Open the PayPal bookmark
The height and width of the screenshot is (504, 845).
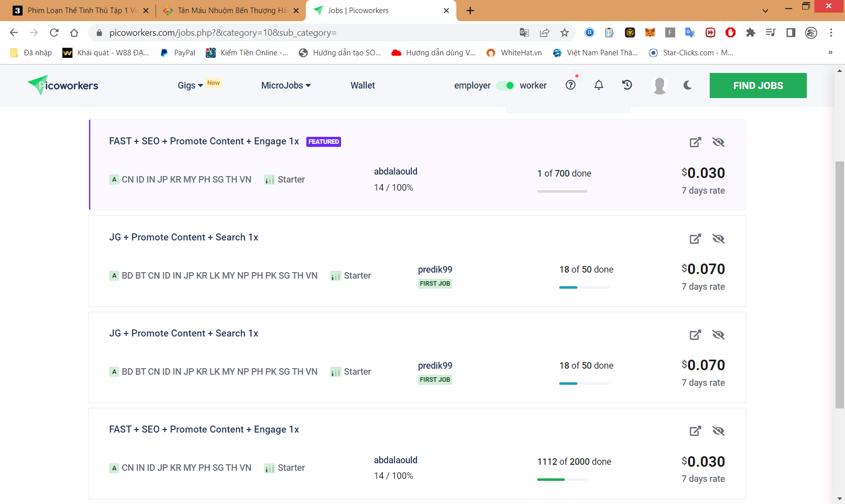tap(178, 52)
